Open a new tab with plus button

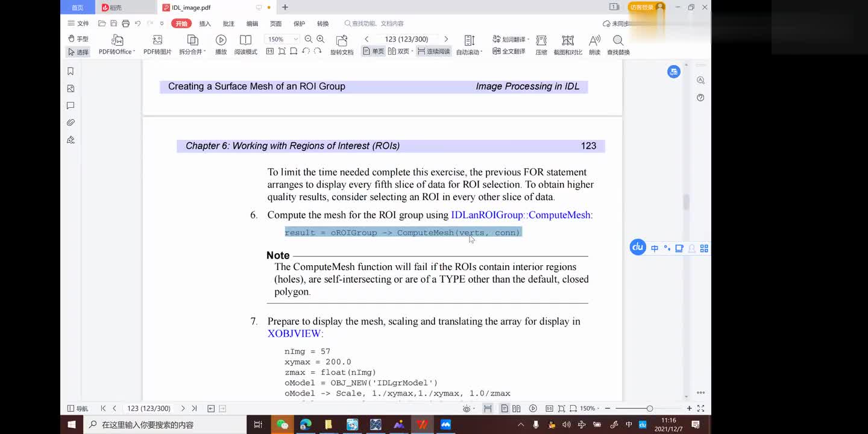click(285, 7)
